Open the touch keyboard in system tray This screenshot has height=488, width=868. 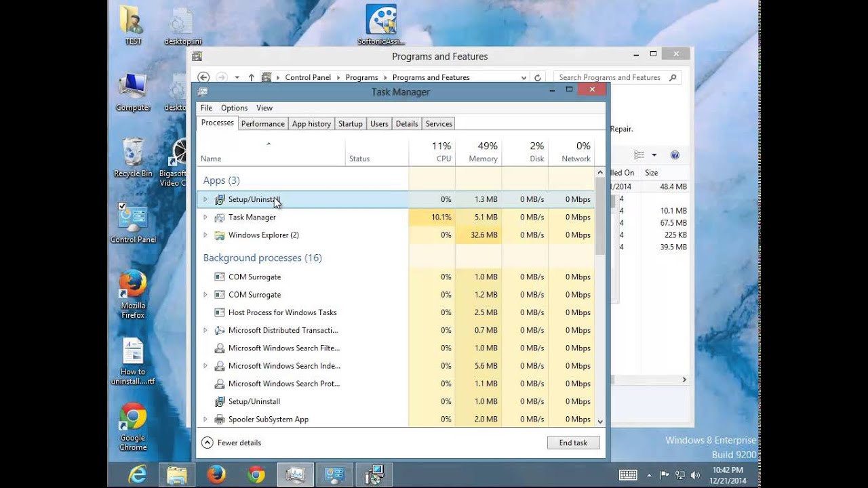(628, 475)
